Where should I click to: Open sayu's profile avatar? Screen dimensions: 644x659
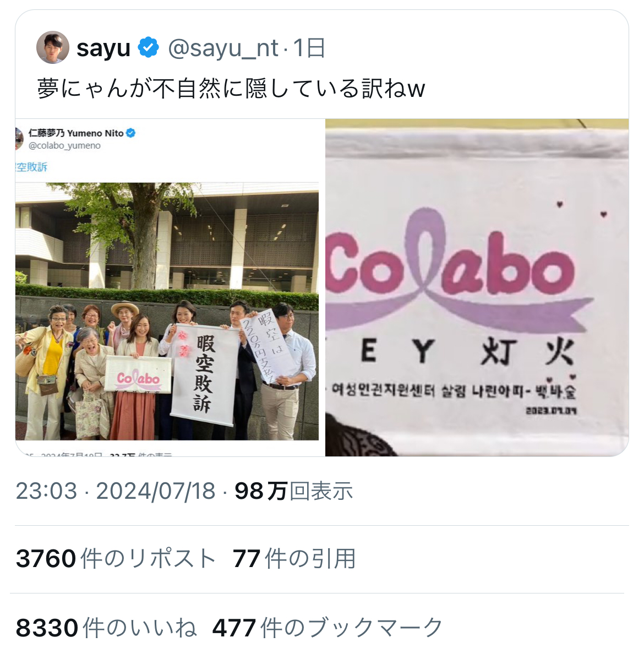52,47
